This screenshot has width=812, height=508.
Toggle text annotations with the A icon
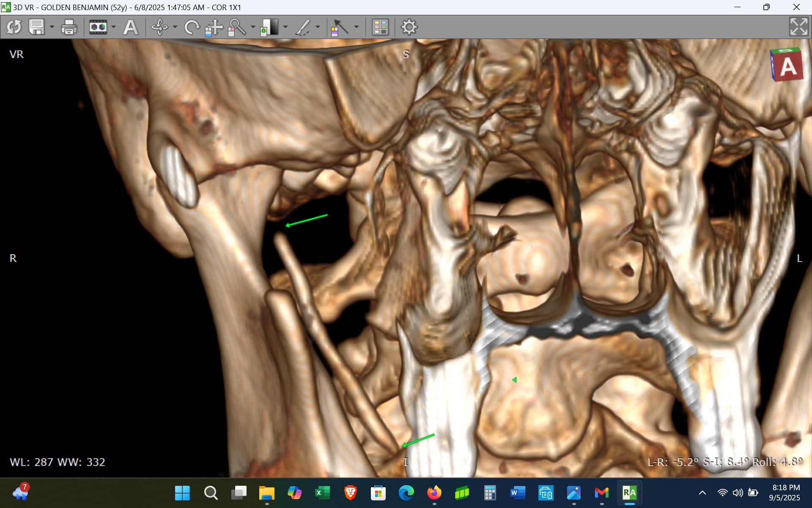click(131, 28)
